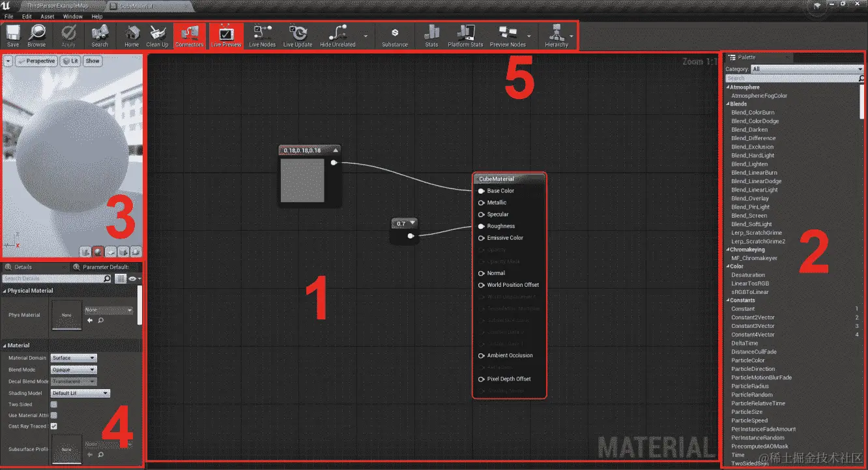Check Use Material Attributes box
Screen dimensions: 868x470
54,415
